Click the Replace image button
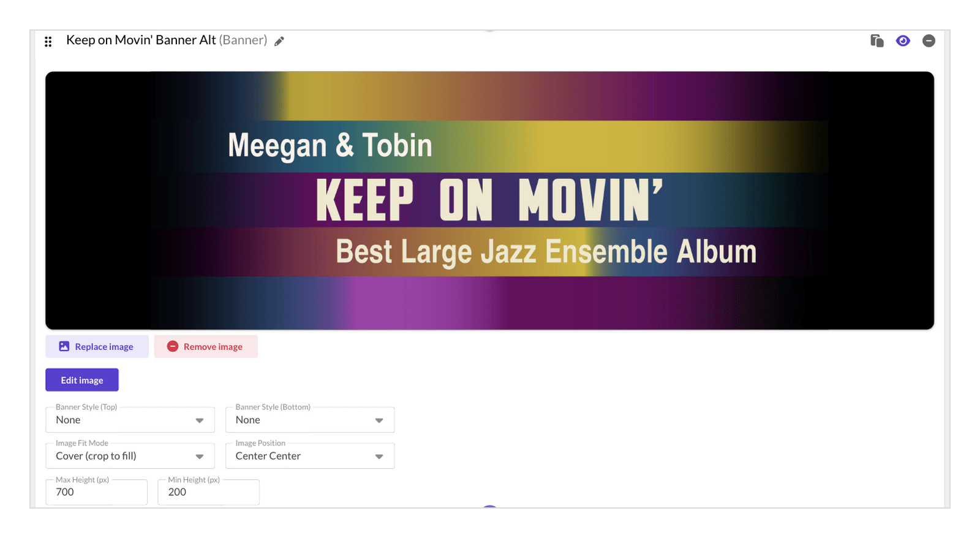980x538 pixels. 97,346
